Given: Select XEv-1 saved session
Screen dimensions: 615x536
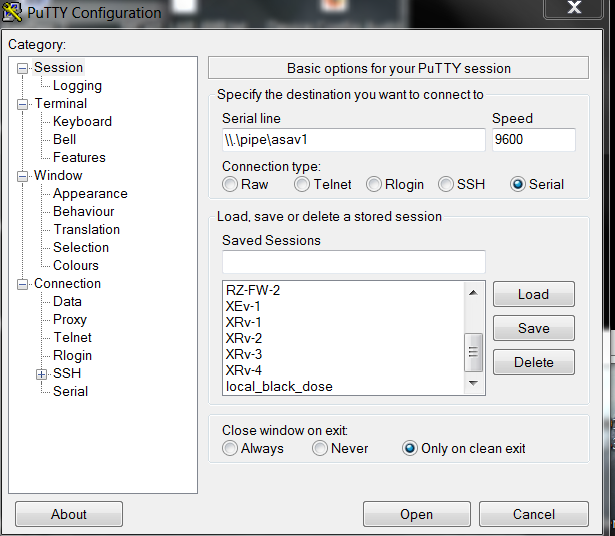Looking at the screenshot, I should 344,306.
